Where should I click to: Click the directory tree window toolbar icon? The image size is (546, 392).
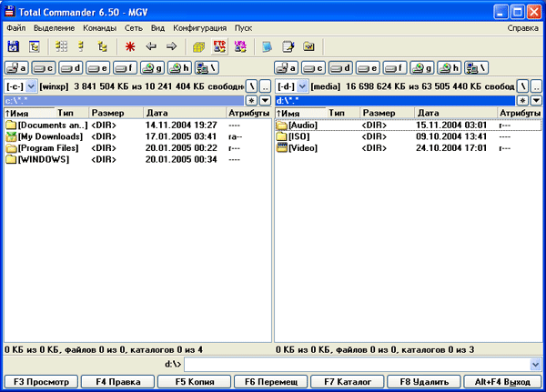(x=35, y=46)
